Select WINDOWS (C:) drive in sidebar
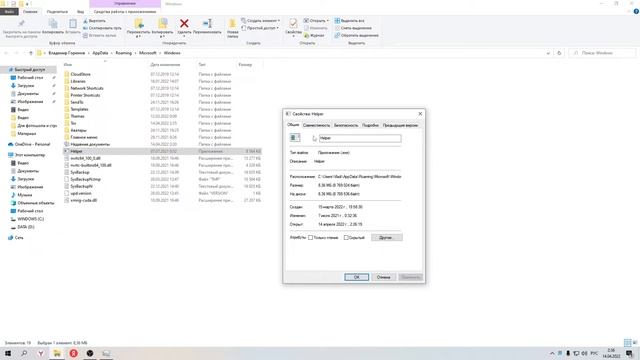This screenshot has height=360, width=640. point(30,219)
